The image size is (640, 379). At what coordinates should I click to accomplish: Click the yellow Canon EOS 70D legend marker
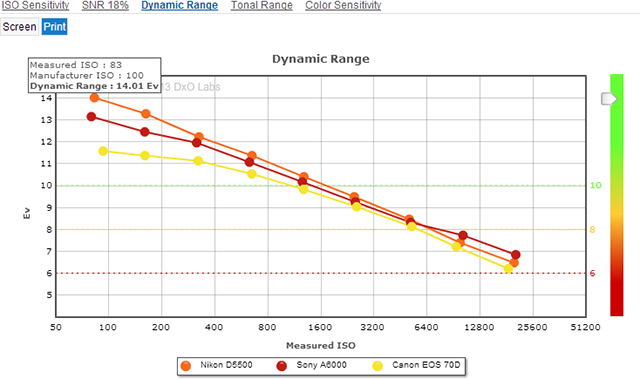coord(378,366)
